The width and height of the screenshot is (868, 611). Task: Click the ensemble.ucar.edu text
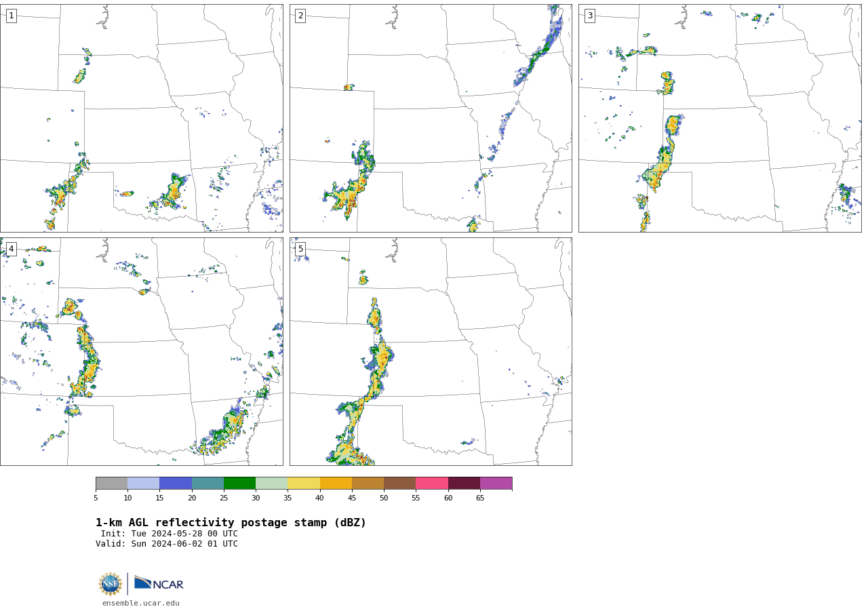coord(141,604)
